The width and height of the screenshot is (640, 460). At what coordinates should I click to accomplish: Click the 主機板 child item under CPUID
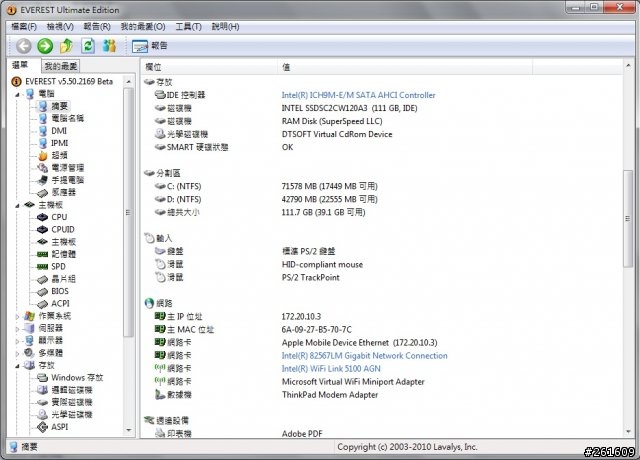(x=63, y=242)
